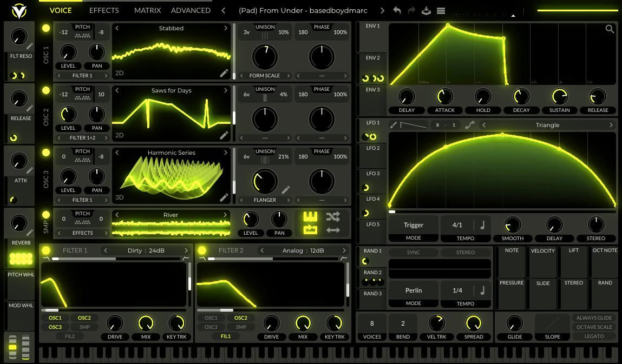Open OSC 2 FILTER 1+2 destination selector
This screenshot has height=364, width=622.
[x=82, y=137]
